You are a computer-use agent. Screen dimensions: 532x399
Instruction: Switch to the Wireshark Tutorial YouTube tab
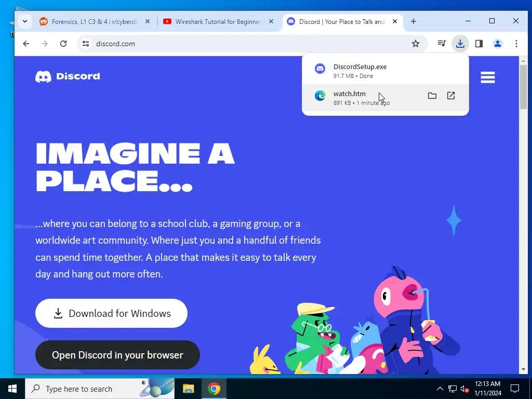click(218, 21)
